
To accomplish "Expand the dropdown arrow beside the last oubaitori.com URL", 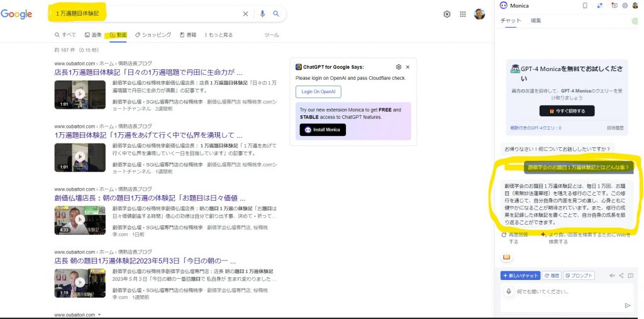I will (99, 315).
